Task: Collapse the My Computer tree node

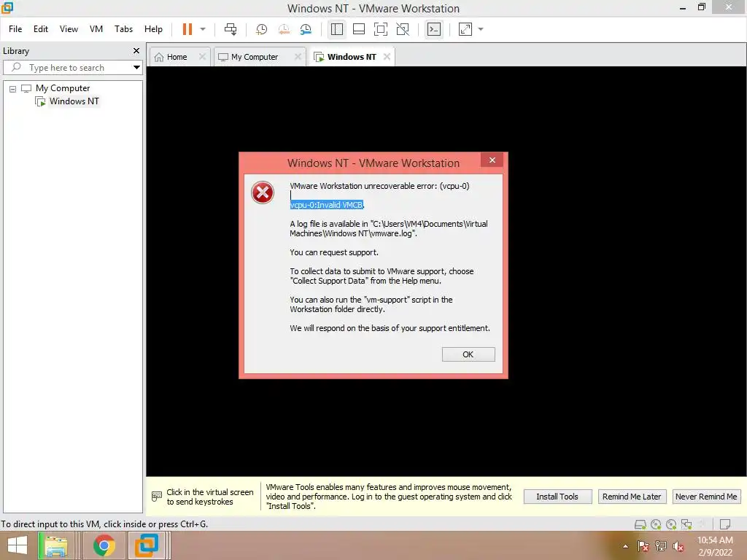Action: pos(13,88)
